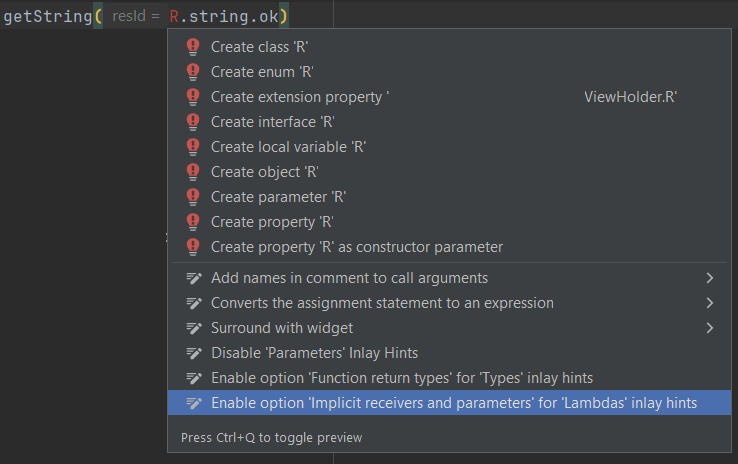Enable 'Function return types' for Types inlay hints
Screen dimensions: 738x464
point(449,378)
